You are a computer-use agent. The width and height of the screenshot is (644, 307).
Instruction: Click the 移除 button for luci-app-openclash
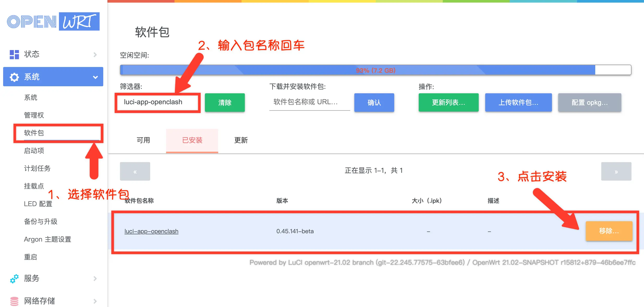pos(609,231)
